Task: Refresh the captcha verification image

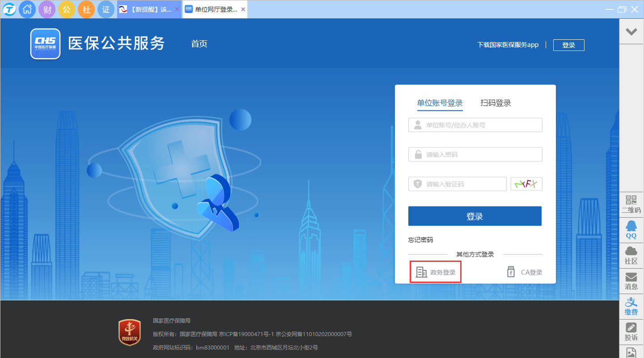Action: [x=526, y=184]
